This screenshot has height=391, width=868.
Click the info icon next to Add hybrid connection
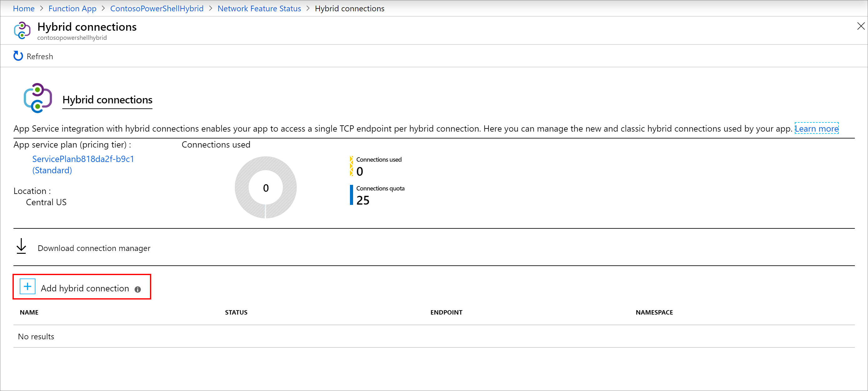(138, 289)
